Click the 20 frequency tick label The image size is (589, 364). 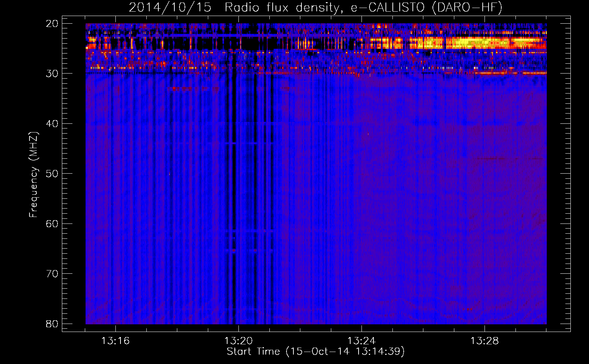pos(52,24)
